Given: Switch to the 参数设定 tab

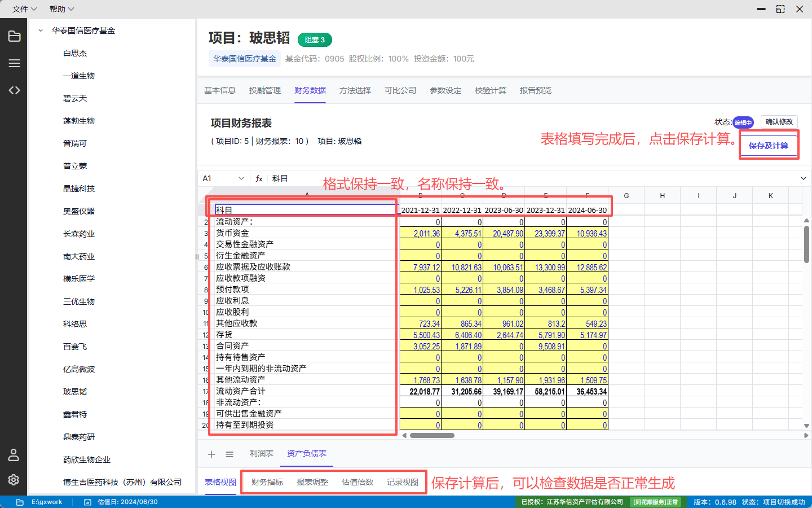Looking at the screenshot, I should click(445, 90).
